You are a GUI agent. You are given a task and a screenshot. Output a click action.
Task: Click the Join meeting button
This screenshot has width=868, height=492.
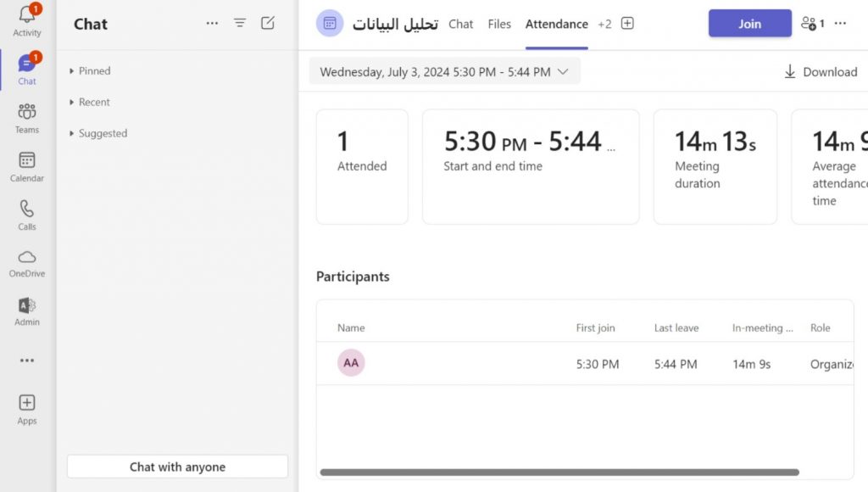(749, 24)
